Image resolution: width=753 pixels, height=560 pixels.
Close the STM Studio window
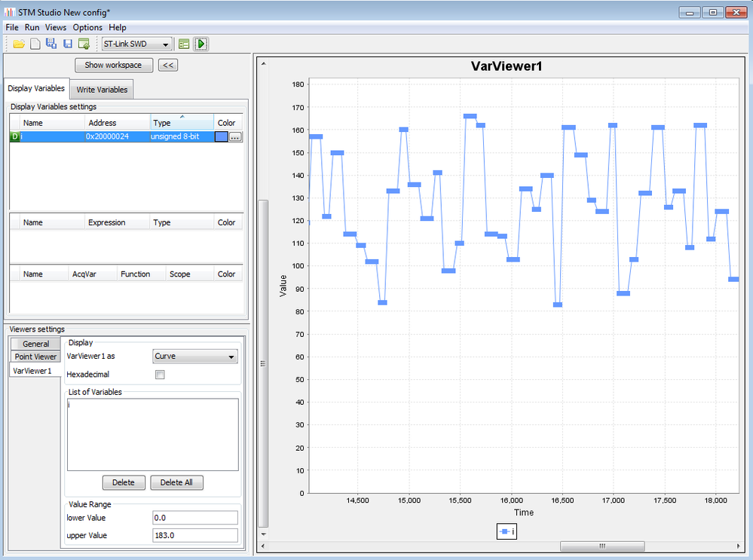tap(736, 13)
